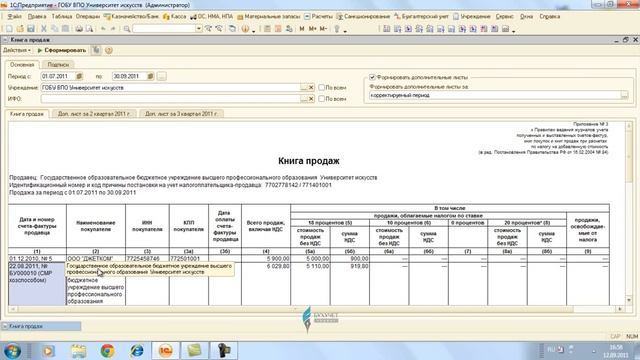Open the Сервис menu
Image resolution: width=640 pixels, height=360 pixels.
coord(504,17)
